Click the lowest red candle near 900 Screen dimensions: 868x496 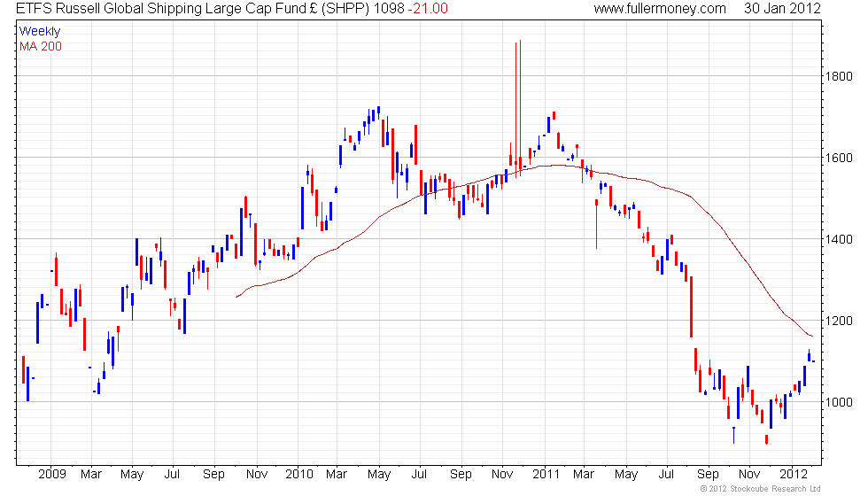[x=767, y=439]
